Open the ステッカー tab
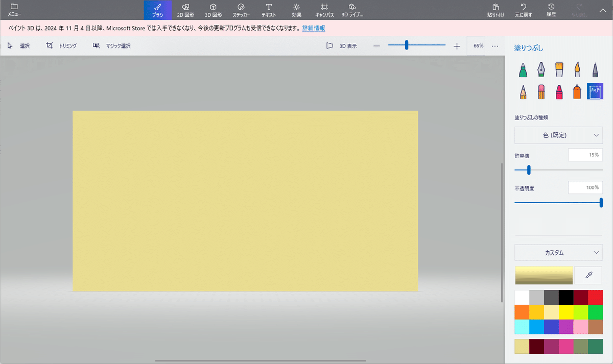Viewport: 613px width, 364px height. click(241, 10)
